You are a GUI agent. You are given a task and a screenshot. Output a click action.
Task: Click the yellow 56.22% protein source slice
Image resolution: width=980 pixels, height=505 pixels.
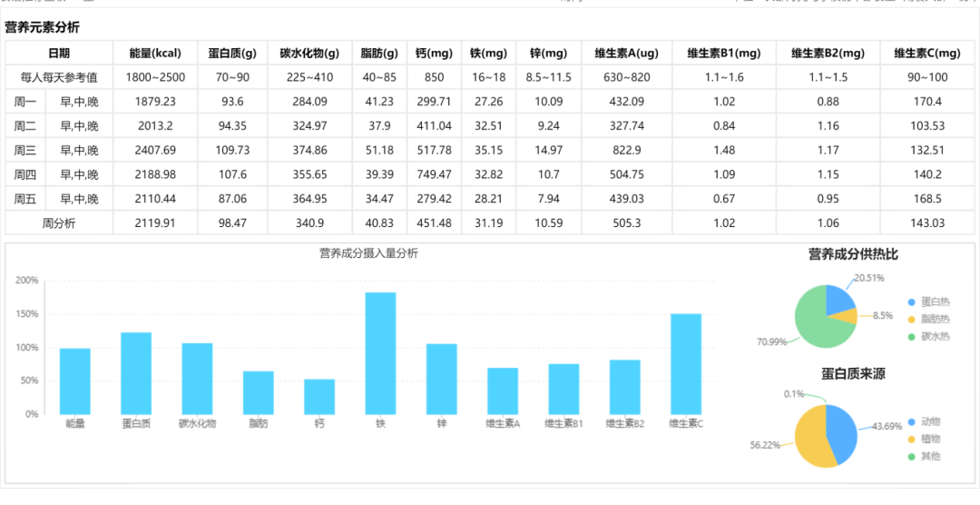point(811,438)
